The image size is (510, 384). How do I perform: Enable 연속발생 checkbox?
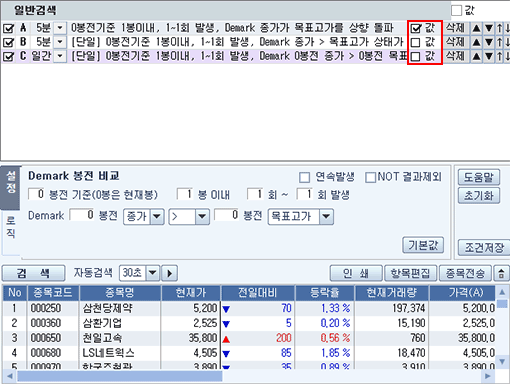click(304, 177)
